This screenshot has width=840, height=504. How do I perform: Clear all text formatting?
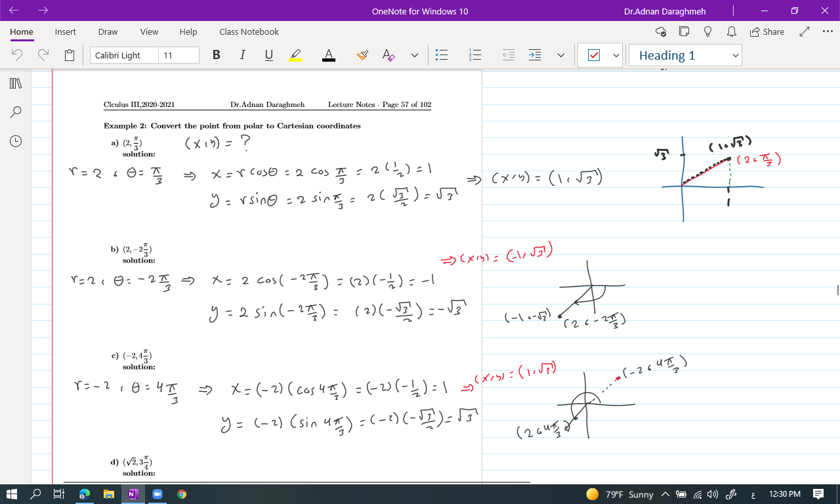pos(388,55)
